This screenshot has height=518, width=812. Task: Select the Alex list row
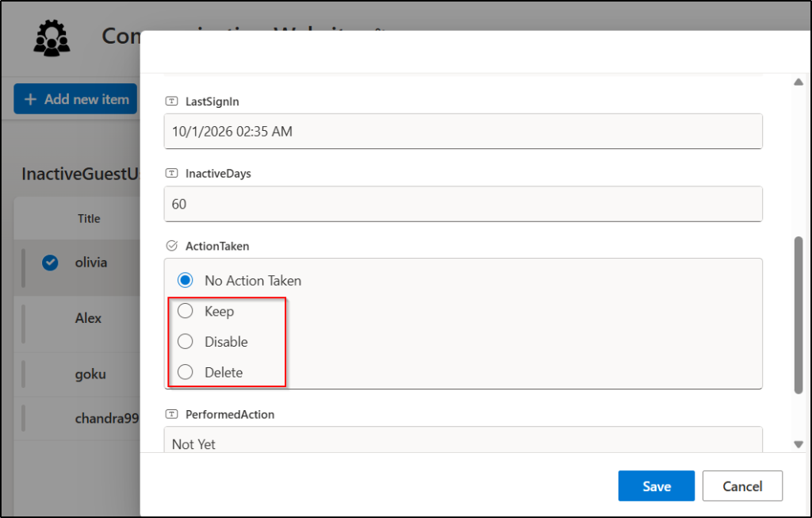[87, 318]
